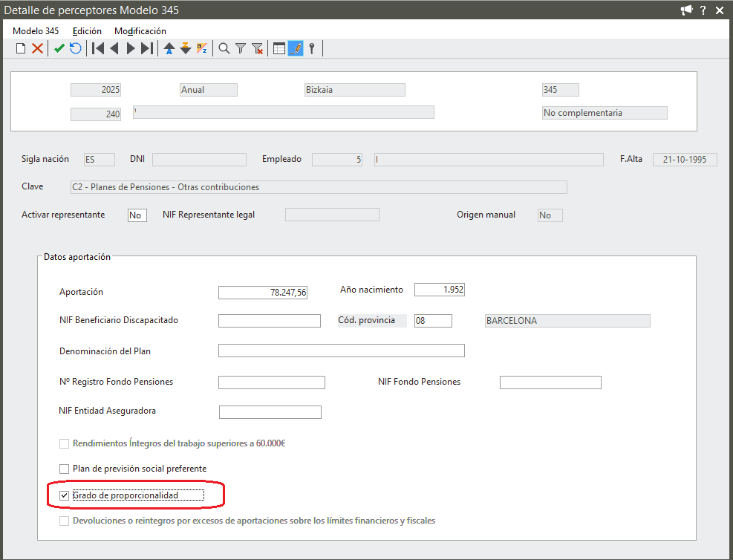The width and height of the screenshot is (733, 560).
Task: Check the Devoluciones o reintegros checkbox
Action: tap(64, 521)
